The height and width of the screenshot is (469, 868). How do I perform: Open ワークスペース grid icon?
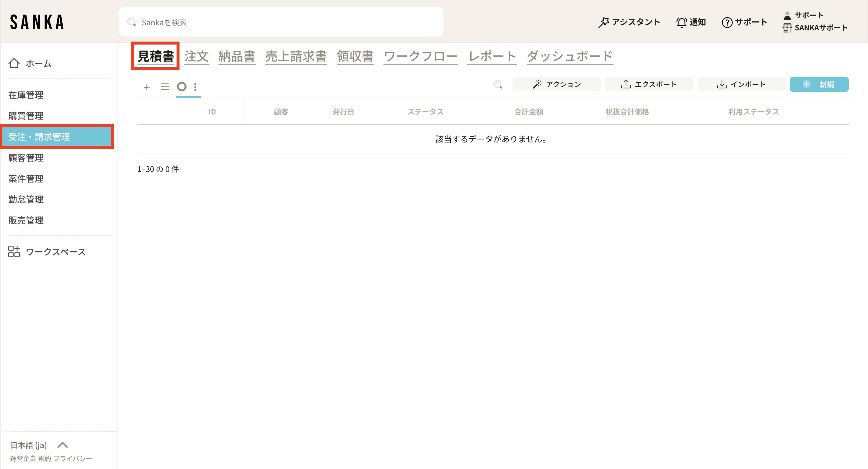tap(14, 252)
